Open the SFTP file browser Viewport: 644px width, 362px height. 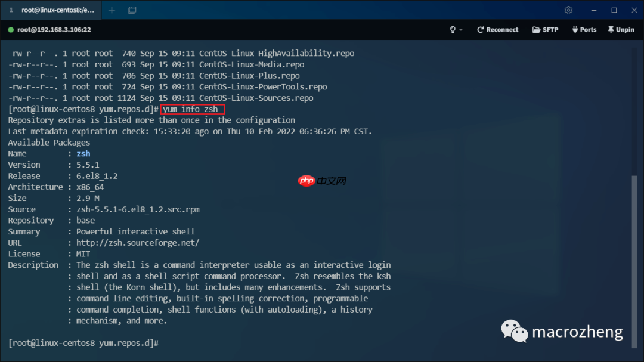[x=544, y=29]
